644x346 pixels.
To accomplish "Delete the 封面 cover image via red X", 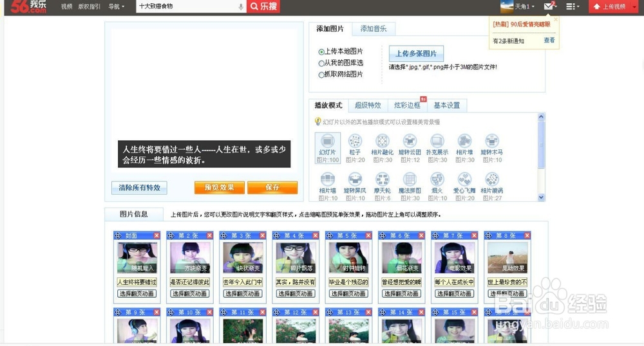I will (x=156, y=235).
